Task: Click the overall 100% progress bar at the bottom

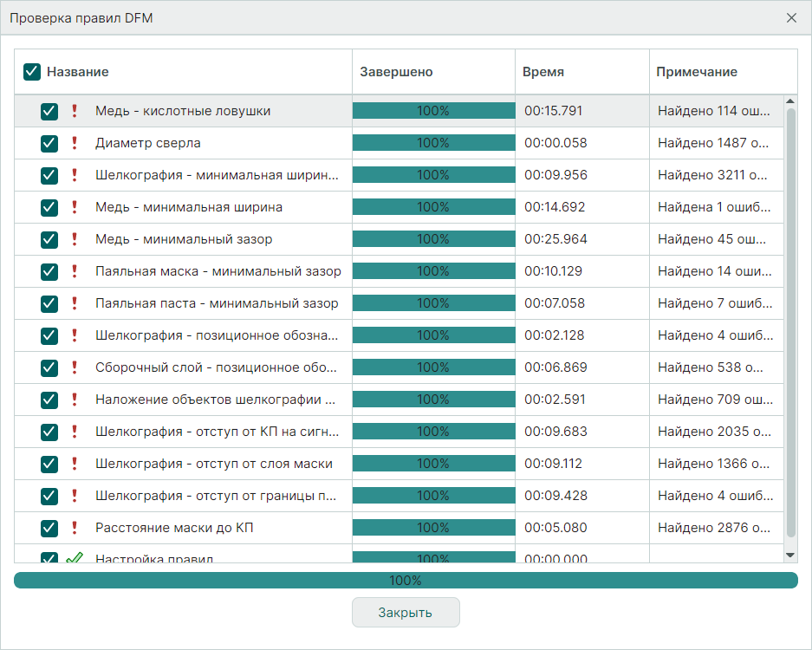Action: tap(406, 581)
